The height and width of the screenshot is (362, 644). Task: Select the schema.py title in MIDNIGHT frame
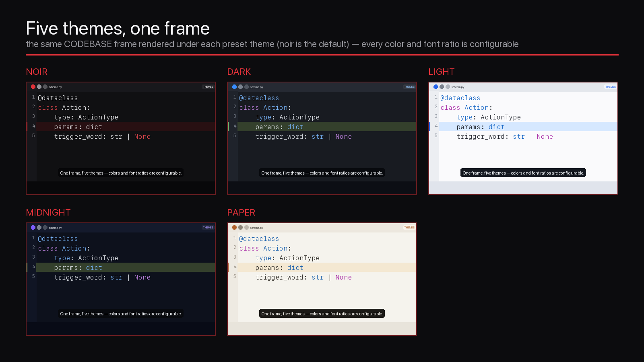click(55, 228)
